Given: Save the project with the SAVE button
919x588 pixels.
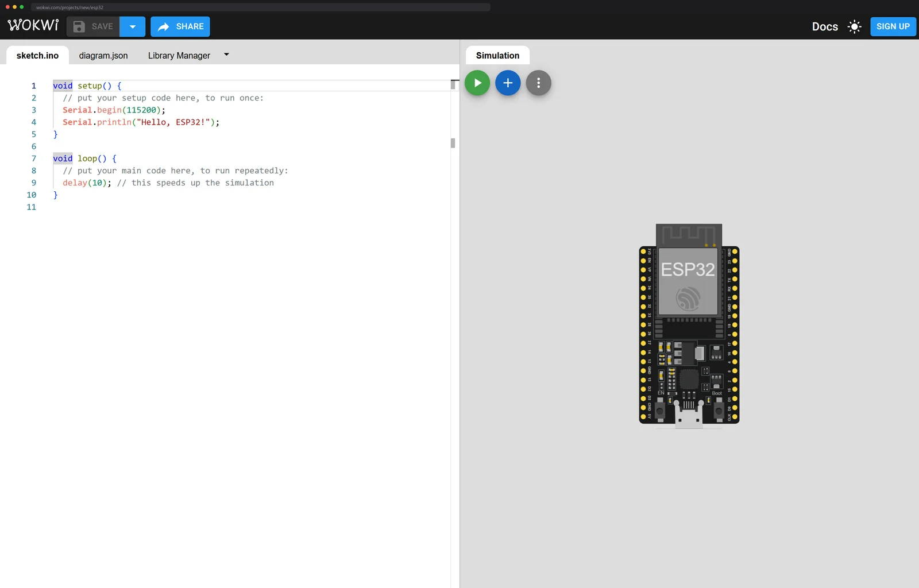Looking at the screenshot, I should coord(93,26).
